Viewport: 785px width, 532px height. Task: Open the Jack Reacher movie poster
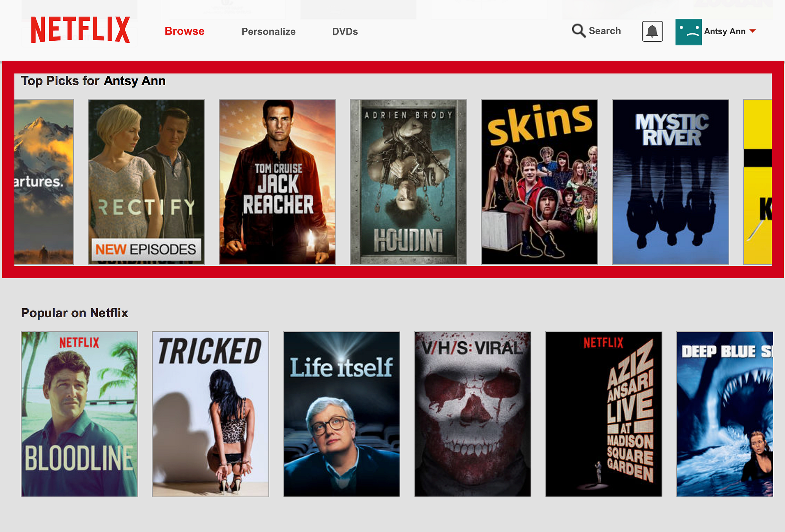click(x=277, y=181)
